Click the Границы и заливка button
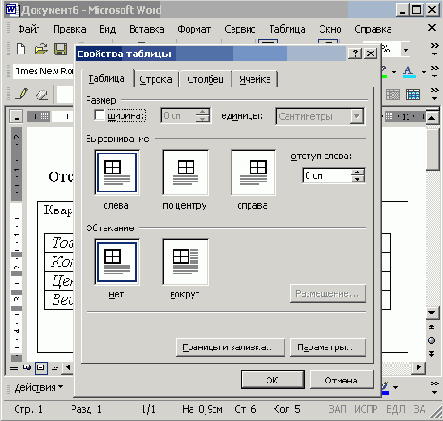The width and height of the screenshot is (443, 421). (x=230, y=348)
